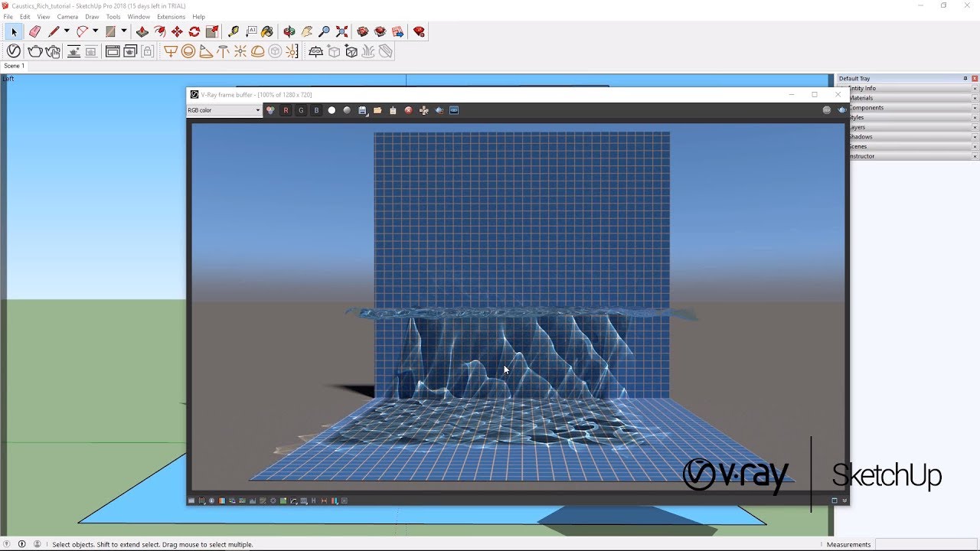Open the Camera menu

[67, 17]
